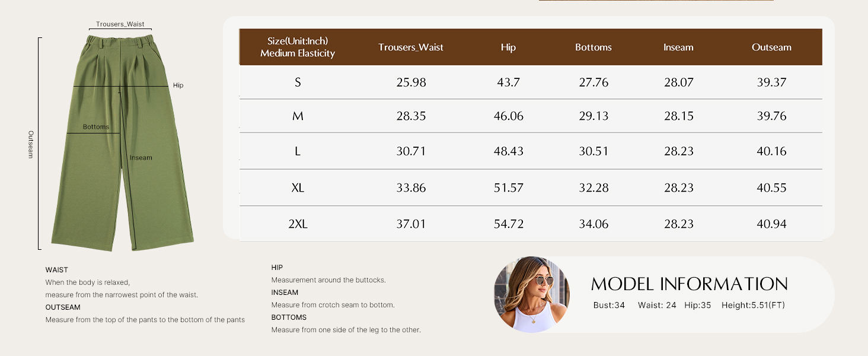868x356 pixels.
Task: Click the S waist value 25.98
Action: click(x=411, y=82)
